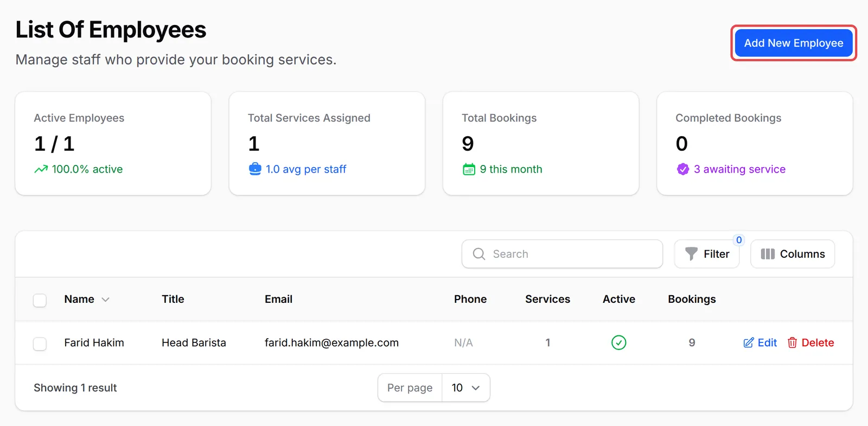
Task: Click the farid.hakim@example.com email cell
Action: (331, 342)
